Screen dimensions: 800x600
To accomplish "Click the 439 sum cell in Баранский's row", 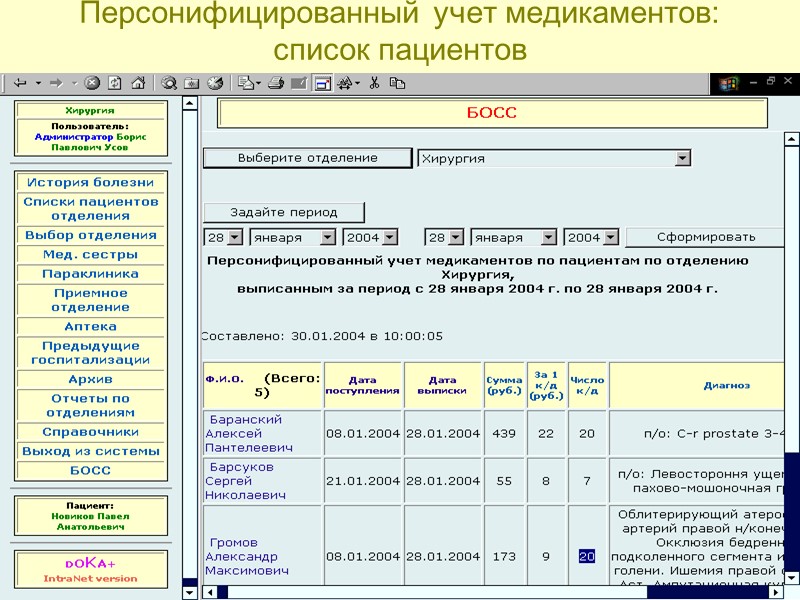I will [504, 433].
